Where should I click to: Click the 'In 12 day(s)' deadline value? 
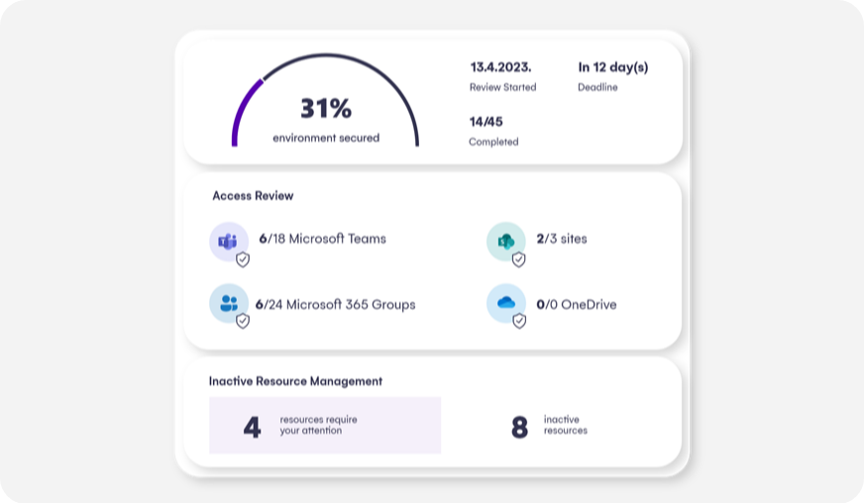click(x=612, y=67)
